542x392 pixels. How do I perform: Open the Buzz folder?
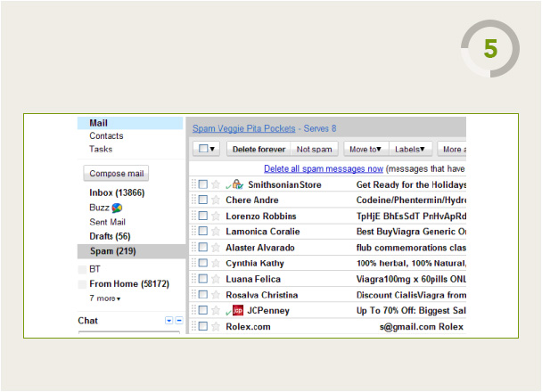tap(99, 208)
